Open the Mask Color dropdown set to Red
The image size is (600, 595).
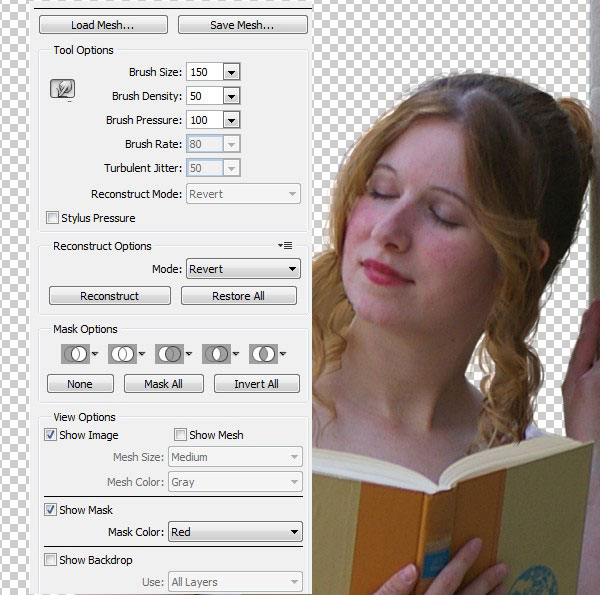pos(235,532)
